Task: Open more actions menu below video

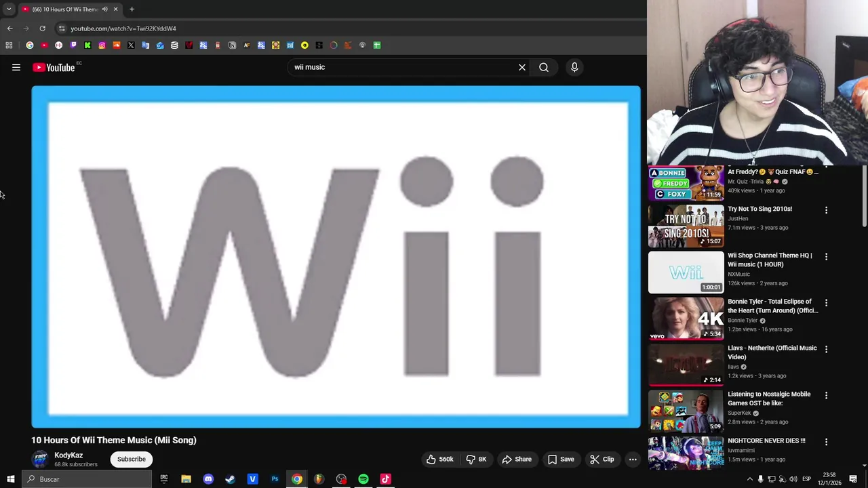Action: (x=633, y=459)
